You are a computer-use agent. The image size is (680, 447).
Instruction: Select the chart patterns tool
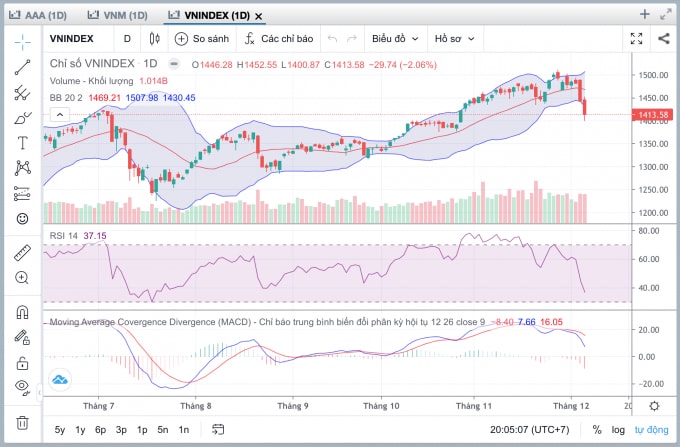23,168
